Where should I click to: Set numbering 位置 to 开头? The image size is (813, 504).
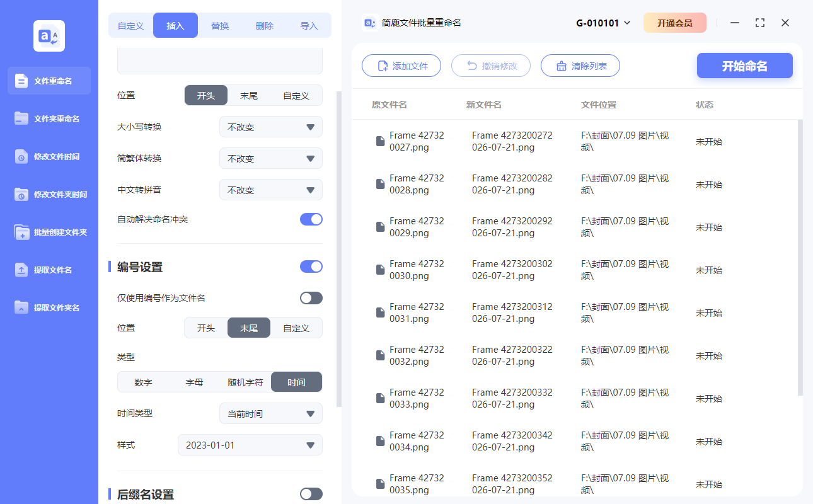(206, 328)
